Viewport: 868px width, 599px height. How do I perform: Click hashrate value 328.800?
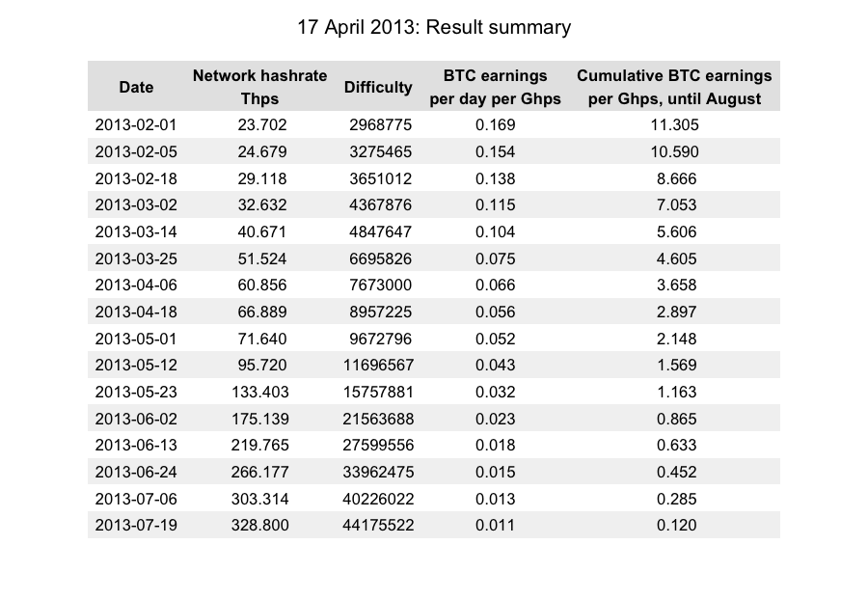pyautogui.click(x=261, y=525)
